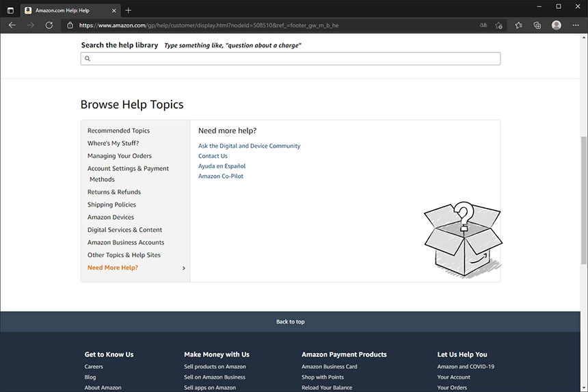Open the Blog footer link

(90, 377)
